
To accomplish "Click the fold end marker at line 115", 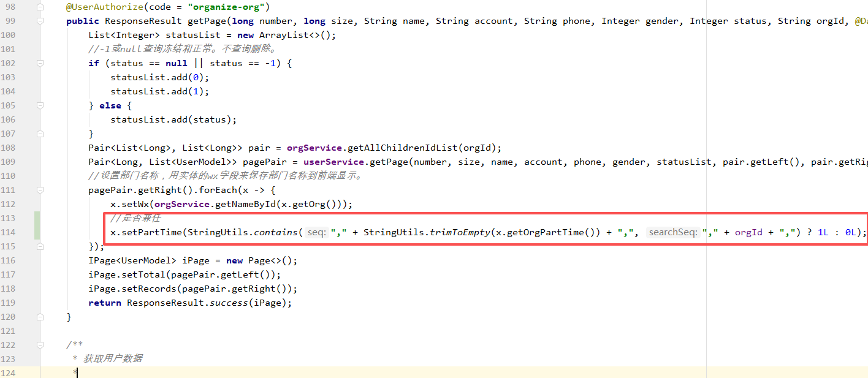I will [40, 246].
